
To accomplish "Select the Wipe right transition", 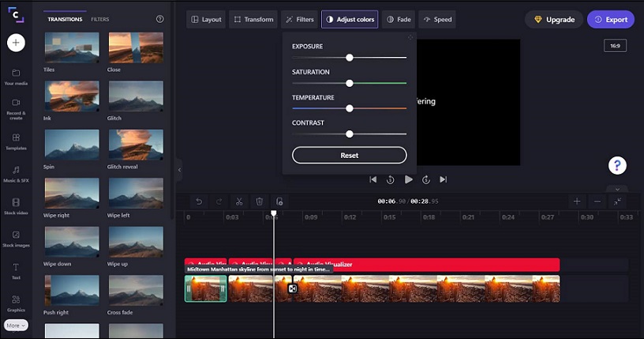I will [x=72, y=194].
